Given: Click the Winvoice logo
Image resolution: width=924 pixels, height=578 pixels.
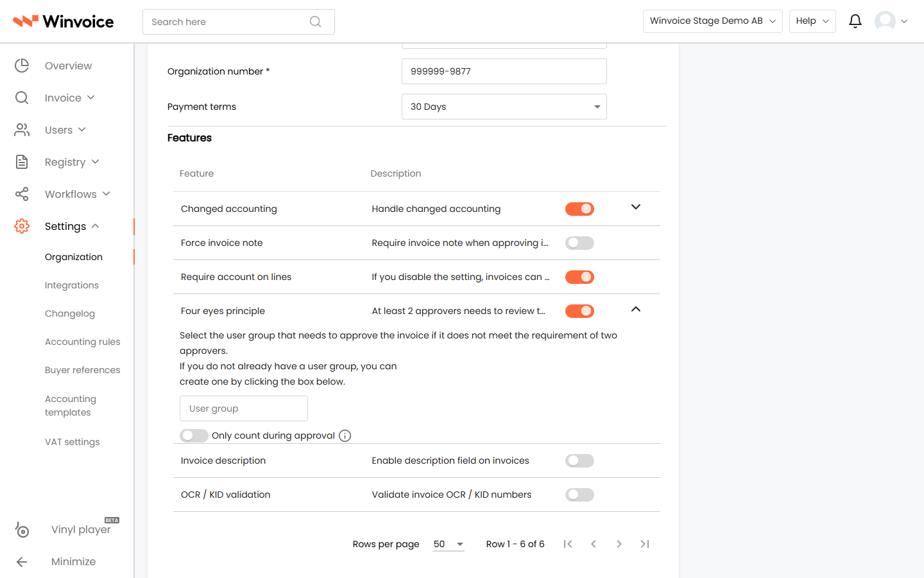Looking at the screenshot, I should tap(64, 22).
